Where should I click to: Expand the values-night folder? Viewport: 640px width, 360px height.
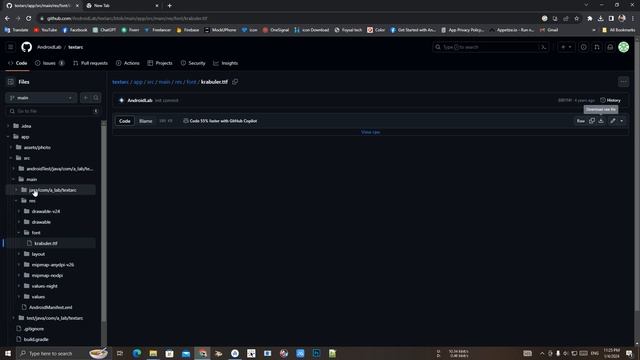click(x=19, y=286)
